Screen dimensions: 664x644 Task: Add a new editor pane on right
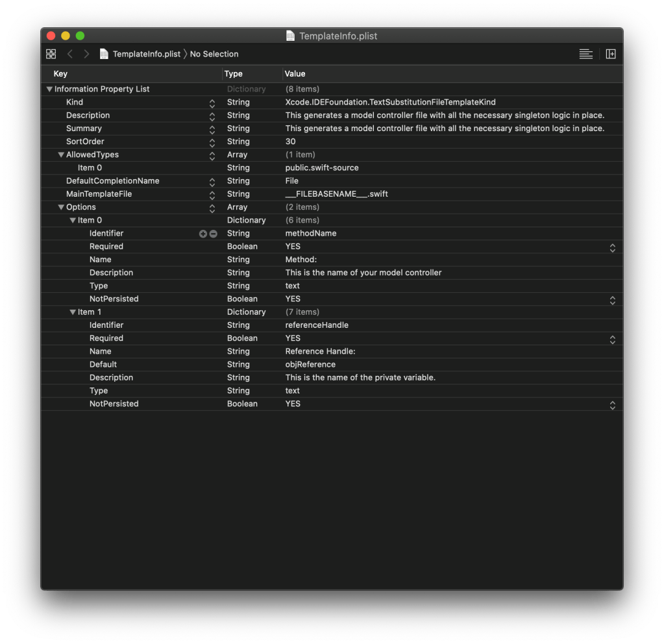(610, 54)
